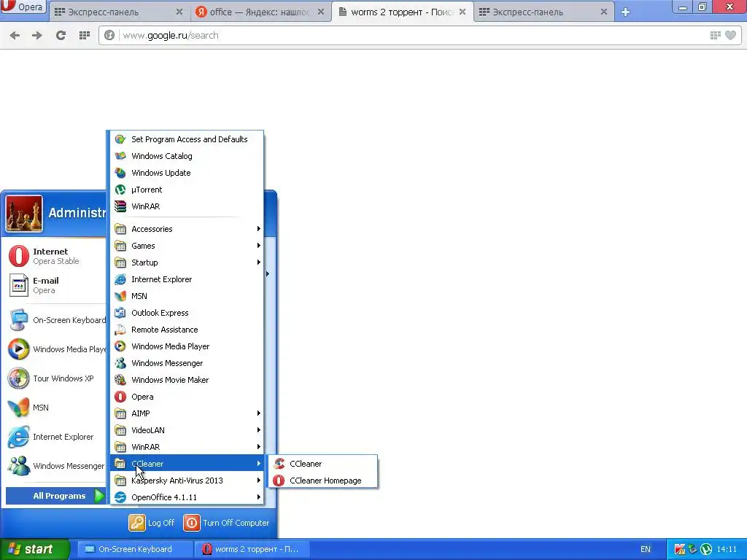
Task: Click Log Off button
Action: pyautogui.click(x=152, y=523)
